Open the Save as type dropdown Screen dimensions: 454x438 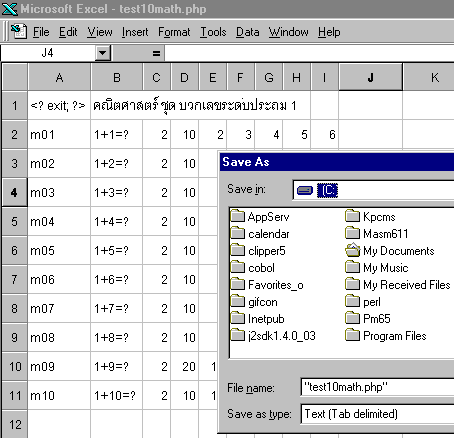pyautogui.click(x=377, y=414)
